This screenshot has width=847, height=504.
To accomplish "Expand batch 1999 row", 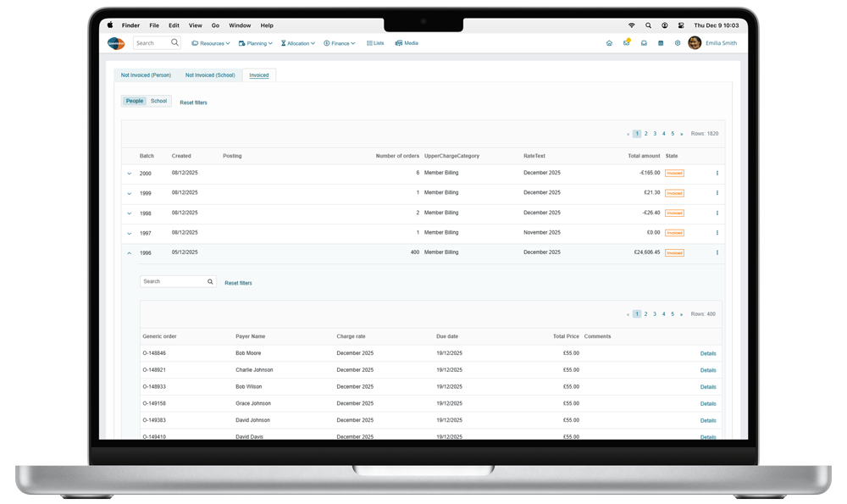I will 129,193.
